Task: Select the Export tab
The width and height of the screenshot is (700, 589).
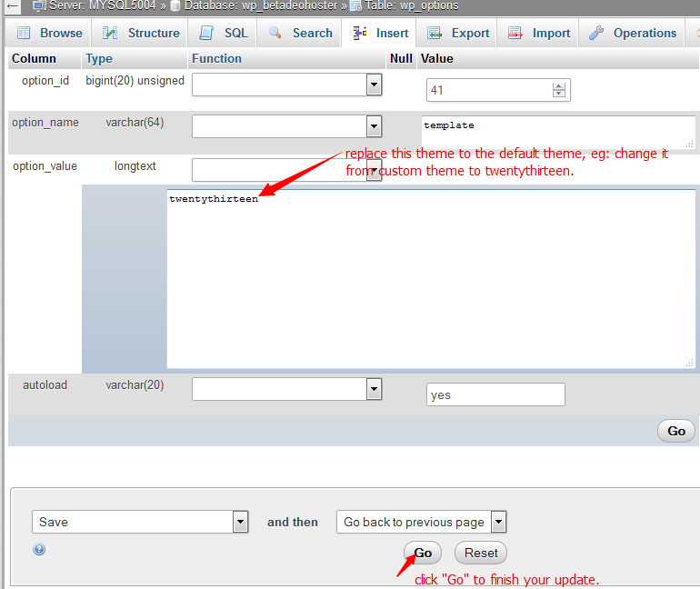Action: point(458,33)
